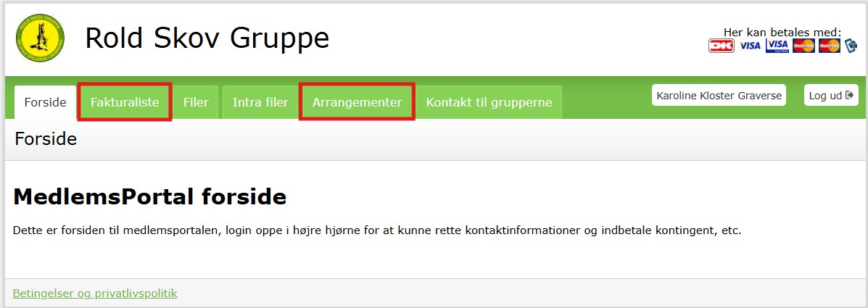Screen dimensions: 868x308
Task: Click the right MasterCard icon
Action: point(830,46)
